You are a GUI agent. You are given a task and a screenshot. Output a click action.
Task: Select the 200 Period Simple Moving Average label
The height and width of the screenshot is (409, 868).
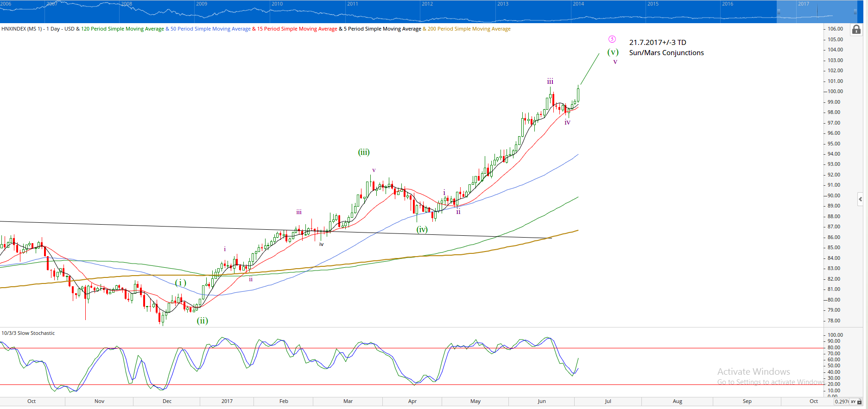pos(469,29)
